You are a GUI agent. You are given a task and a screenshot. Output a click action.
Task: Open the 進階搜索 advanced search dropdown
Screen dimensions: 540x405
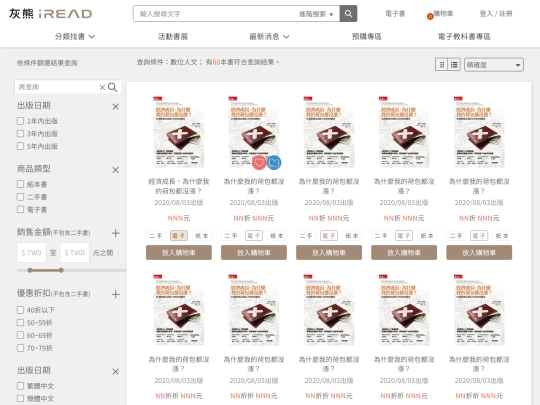[x=316, y=14]
